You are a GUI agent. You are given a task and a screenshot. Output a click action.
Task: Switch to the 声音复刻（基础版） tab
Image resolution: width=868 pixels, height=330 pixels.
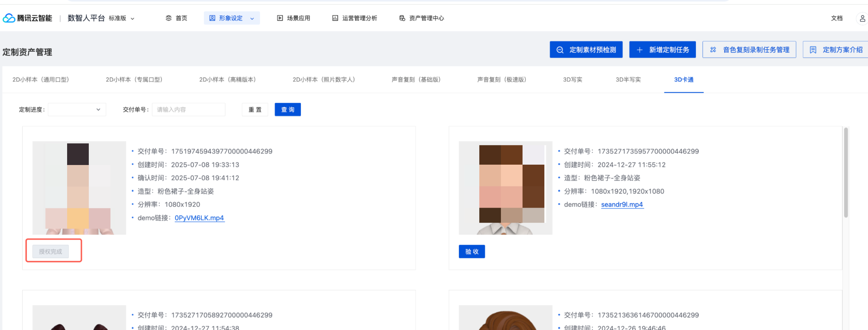tap(416, 80)
